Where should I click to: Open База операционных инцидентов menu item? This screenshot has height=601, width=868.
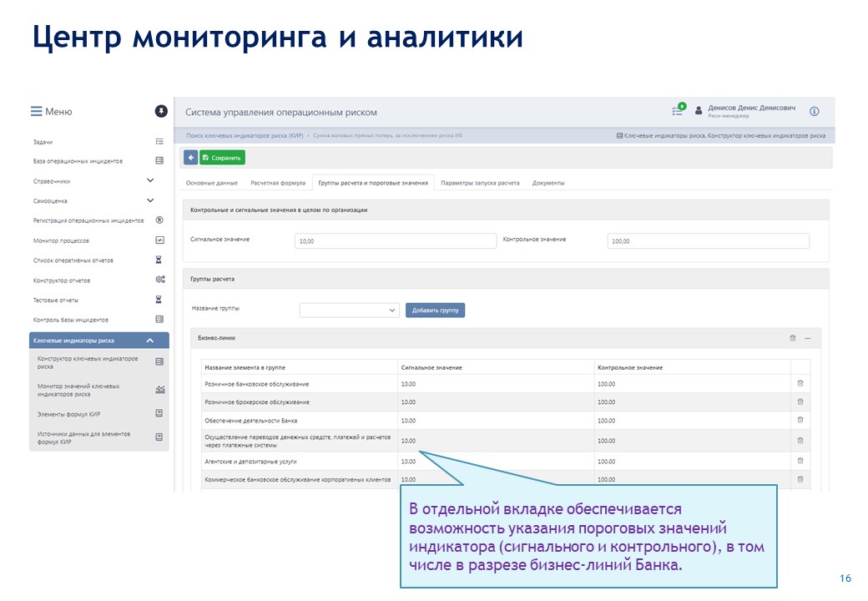pos(78,161)
